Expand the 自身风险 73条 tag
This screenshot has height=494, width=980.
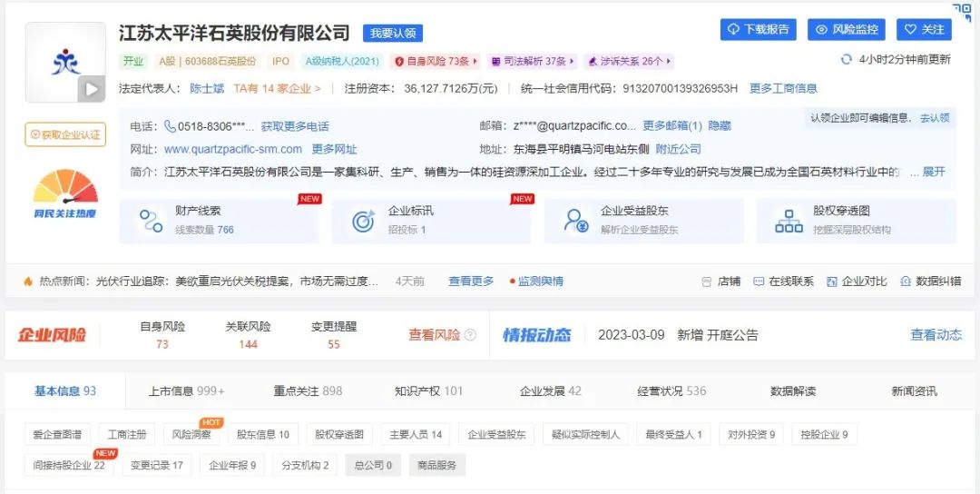pyautogui.click(x=436, y=61)
